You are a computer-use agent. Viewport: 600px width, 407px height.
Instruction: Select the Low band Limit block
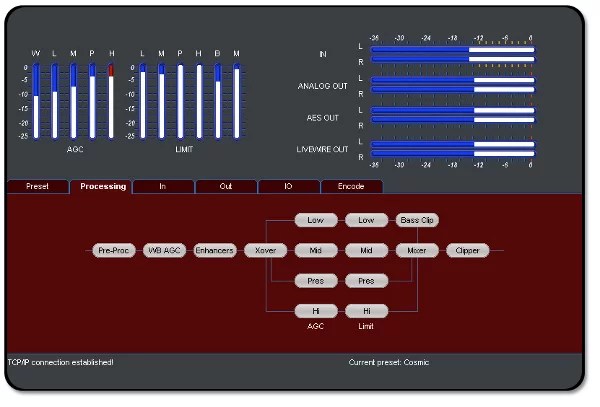click(x=367, y=219)
